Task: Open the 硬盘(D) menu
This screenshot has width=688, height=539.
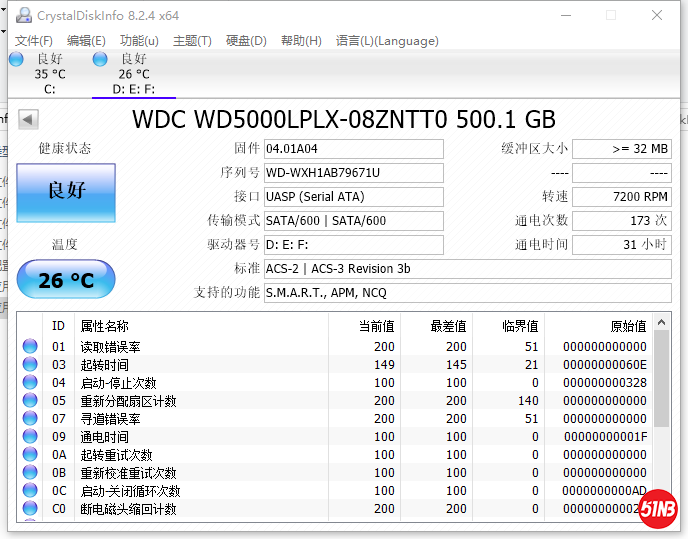Action: (246, 41)
